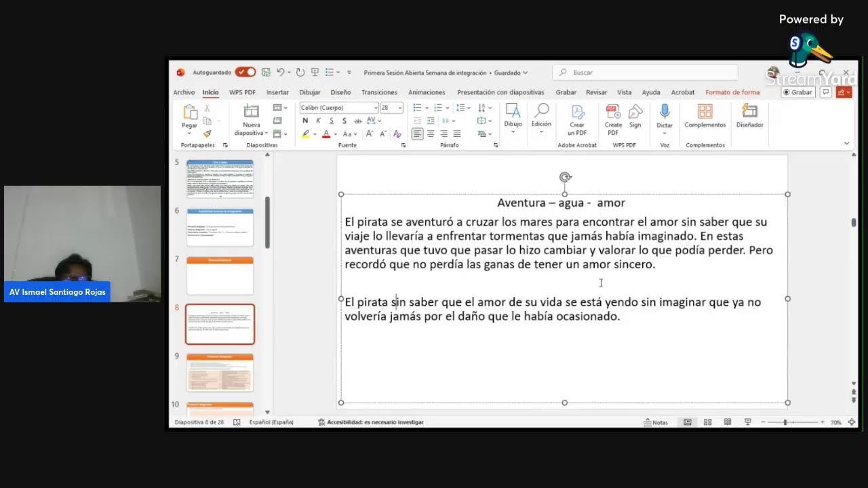
Task: Open the Diseño tab
Action: (340, 92)
